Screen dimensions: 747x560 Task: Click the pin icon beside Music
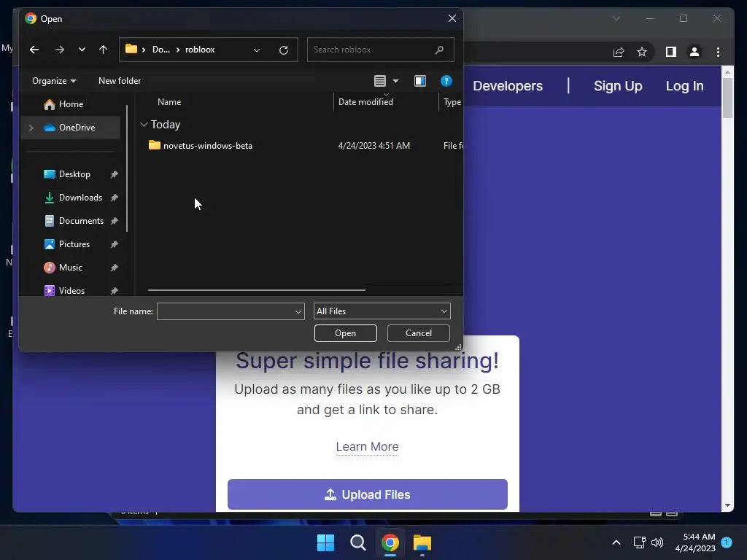click(115, 268)
